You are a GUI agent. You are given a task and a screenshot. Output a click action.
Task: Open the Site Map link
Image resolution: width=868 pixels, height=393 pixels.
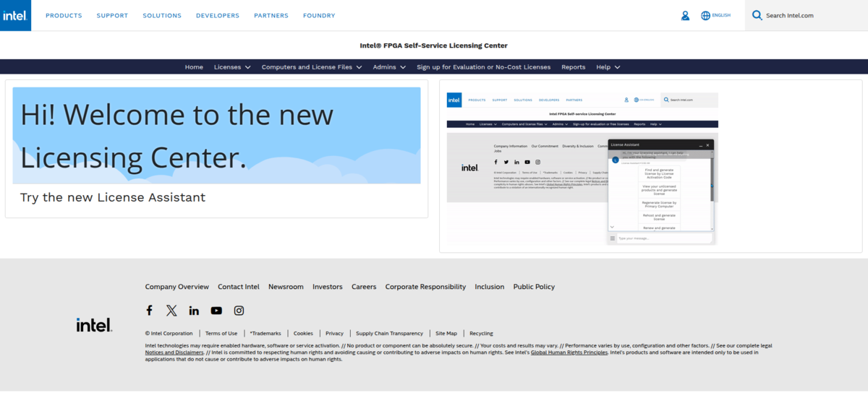pos(446,334)
